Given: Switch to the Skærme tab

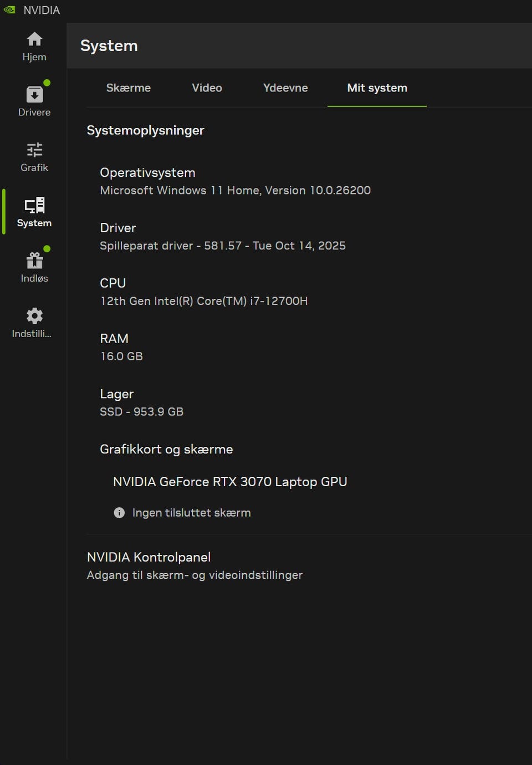Looking at the screenshot, I should [129, 88].
